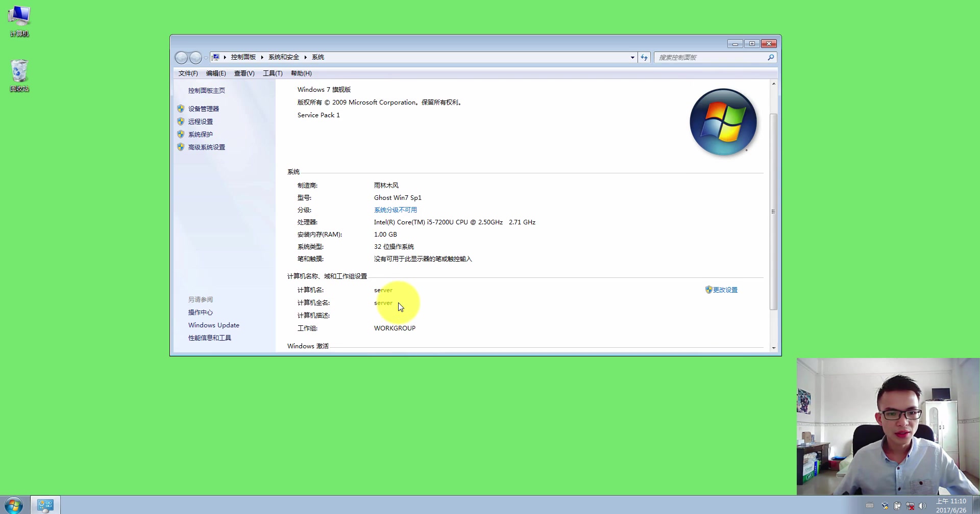Open the Windows Start button
This screenshot has width=980, height=514.
14,505
